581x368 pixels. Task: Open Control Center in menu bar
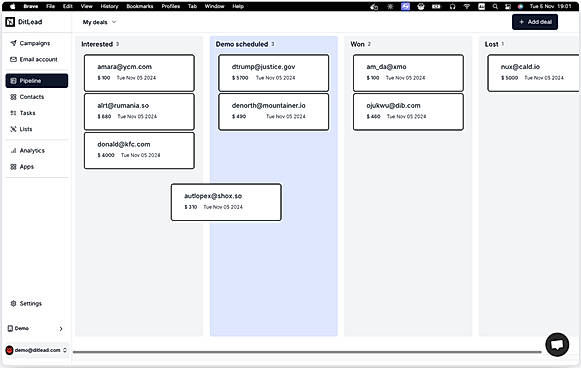click(508, 6)
